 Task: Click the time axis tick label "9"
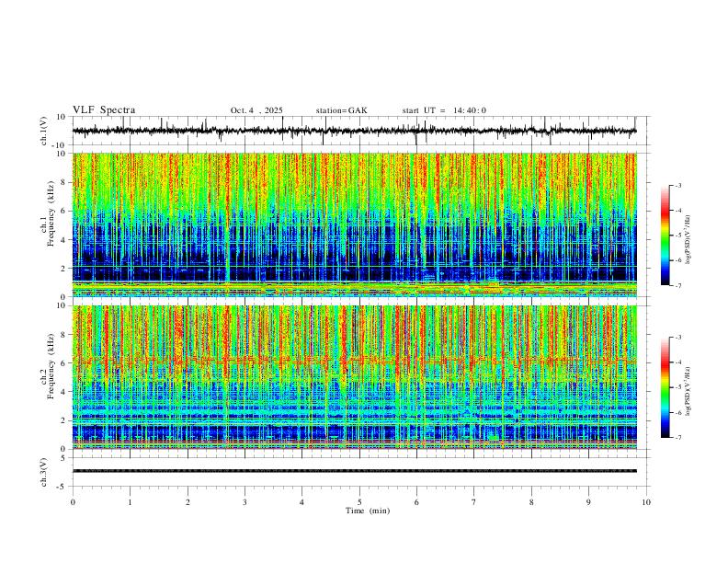[x=588, y=502]
